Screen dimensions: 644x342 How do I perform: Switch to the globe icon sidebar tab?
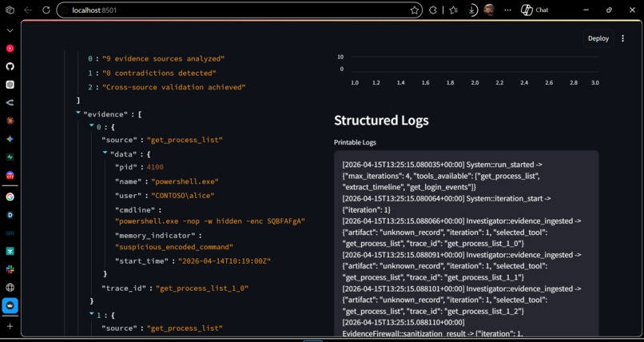click(10, 288)
